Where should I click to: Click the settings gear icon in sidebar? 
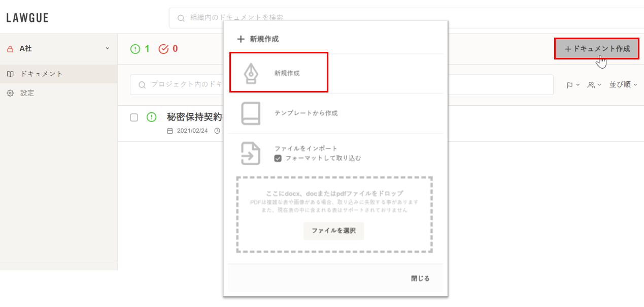(x=10, y=93)
